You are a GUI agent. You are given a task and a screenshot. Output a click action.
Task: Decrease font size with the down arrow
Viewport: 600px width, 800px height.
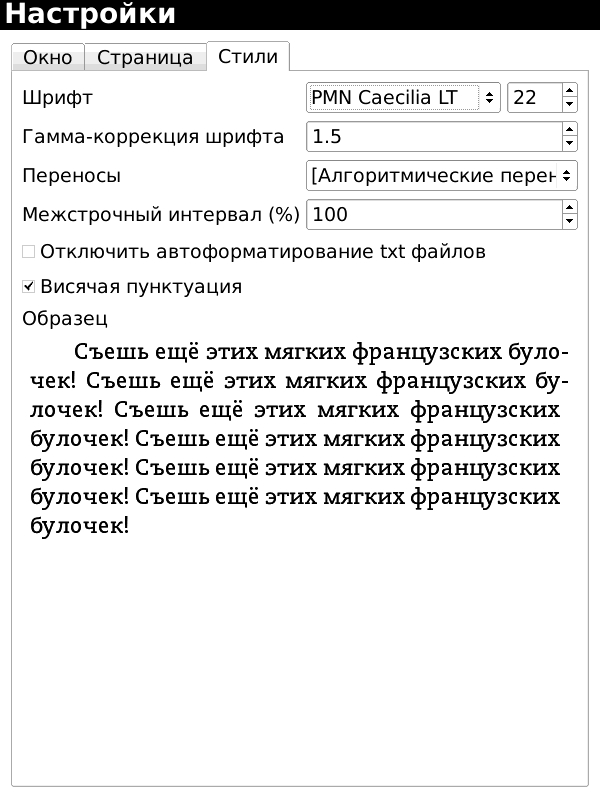tap(570, 105)
